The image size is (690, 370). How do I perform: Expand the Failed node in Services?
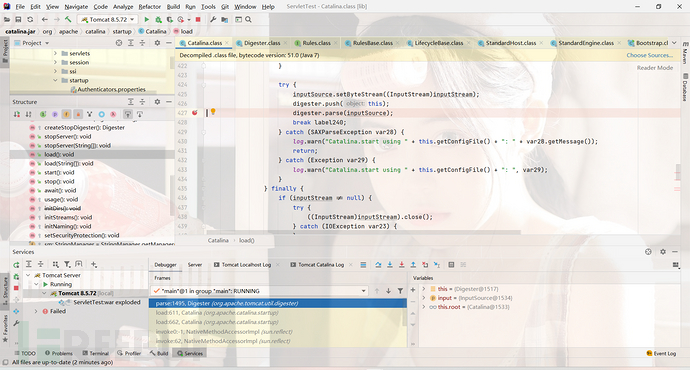click(x=36, y=311)
